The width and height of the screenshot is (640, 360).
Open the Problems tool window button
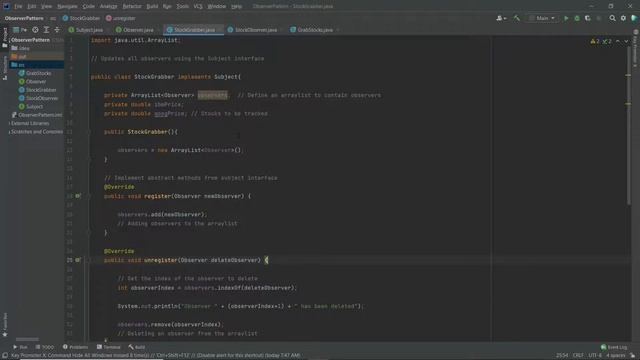point(75,347)
